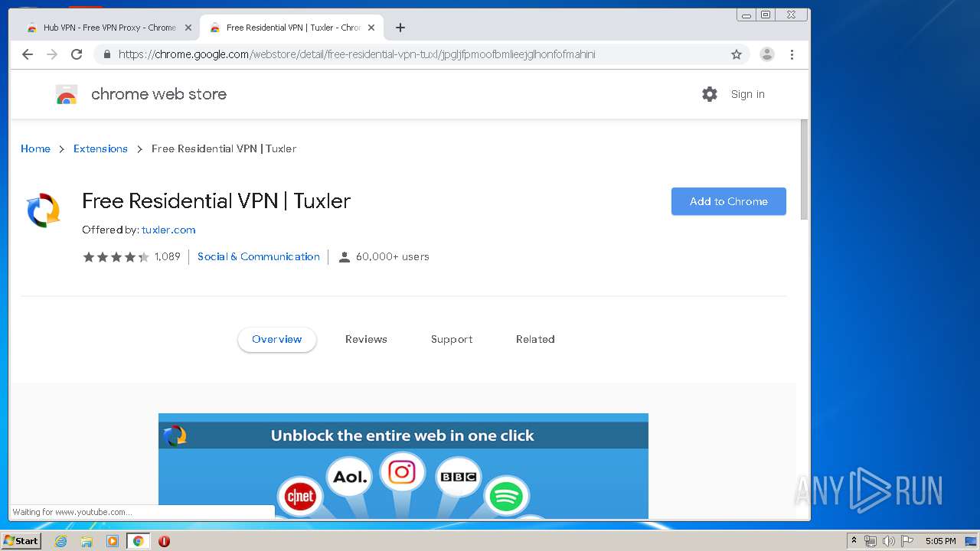
Task: Add Tuxler extension to Chrome
Action: [728, 201]
